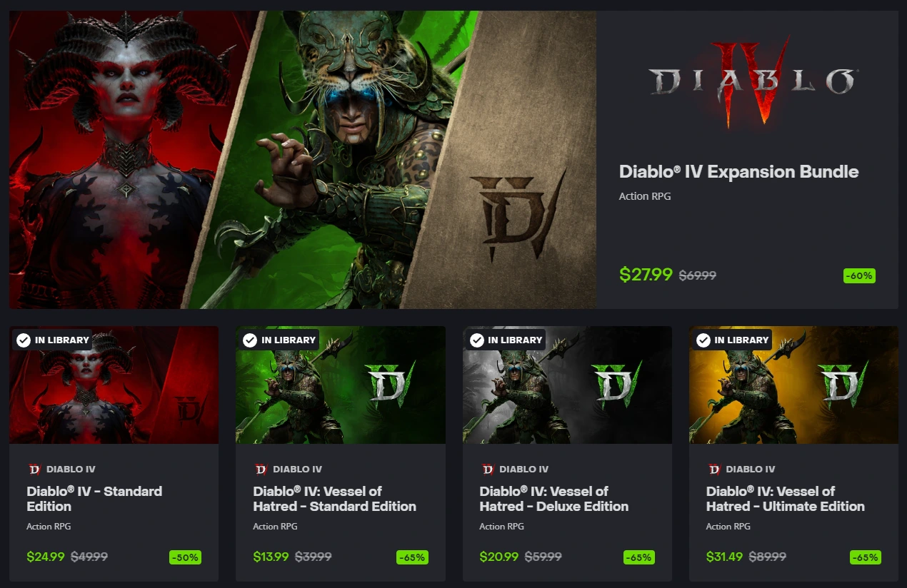
Task: Open Vessel of Hatred - Deluxe Edition title
Action: 553,499
